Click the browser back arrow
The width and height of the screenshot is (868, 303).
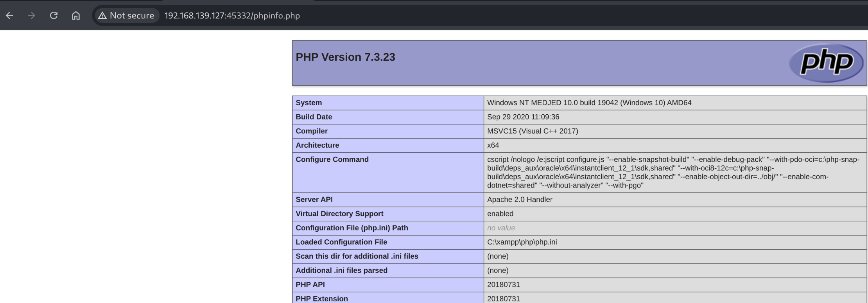(x=10, y=16)
